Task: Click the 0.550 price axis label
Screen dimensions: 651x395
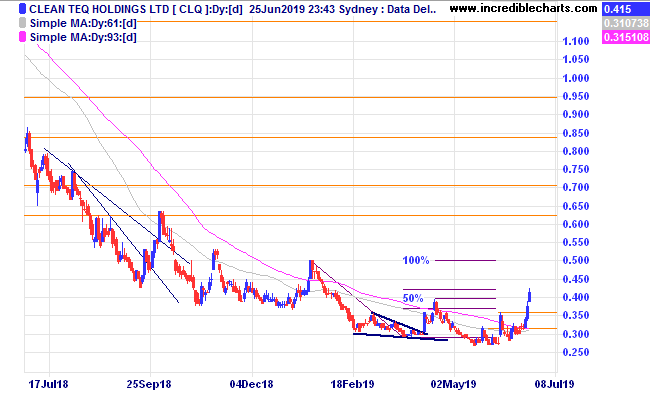Action: (x=575, y=242)
